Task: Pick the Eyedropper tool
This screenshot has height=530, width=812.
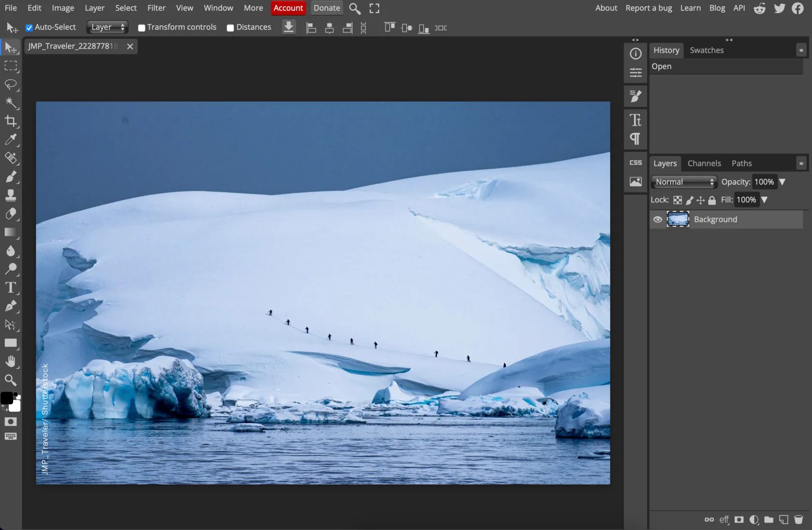Action: pos(11,140)
